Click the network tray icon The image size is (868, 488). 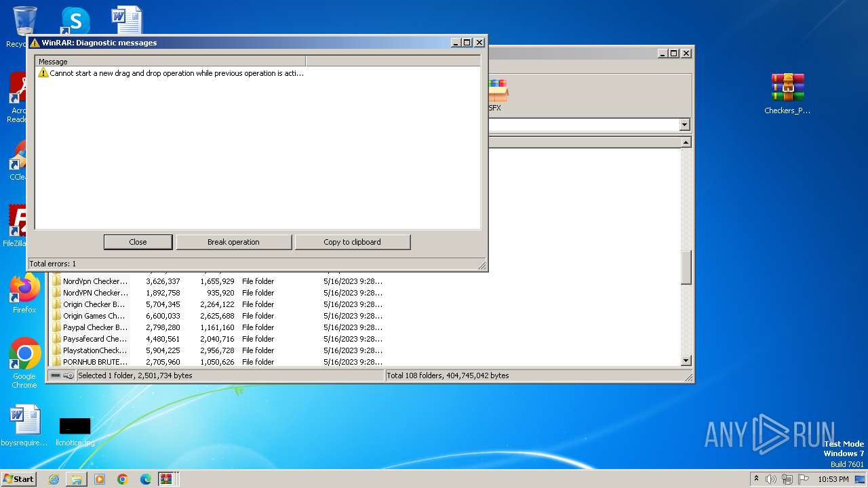(787, 479)
